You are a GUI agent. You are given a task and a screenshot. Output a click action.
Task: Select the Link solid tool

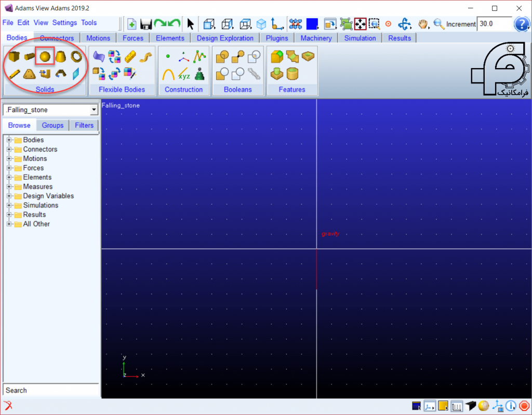(14, 74)
